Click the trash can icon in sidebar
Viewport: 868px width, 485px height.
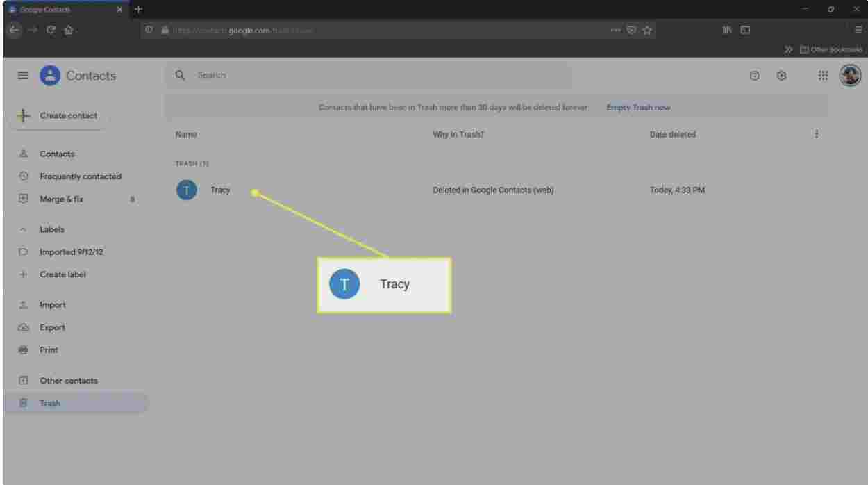click(x=23, y=403)
